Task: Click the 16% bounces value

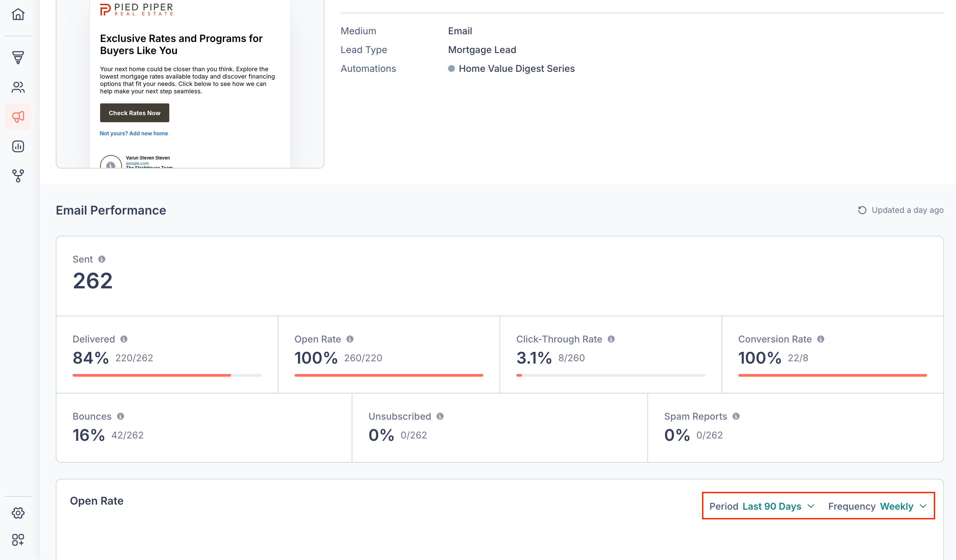Action: pos(88,435)
